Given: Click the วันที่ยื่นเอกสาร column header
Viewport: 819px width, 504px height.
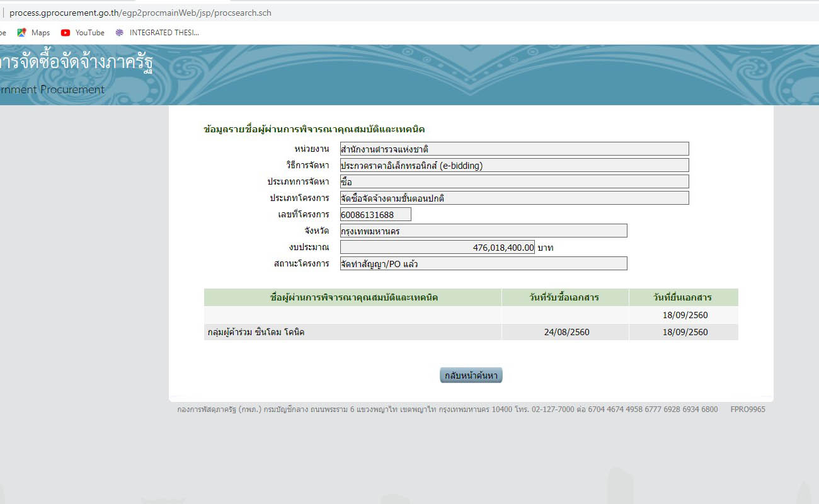Looking at the screenshot, I should click(683, 297).
